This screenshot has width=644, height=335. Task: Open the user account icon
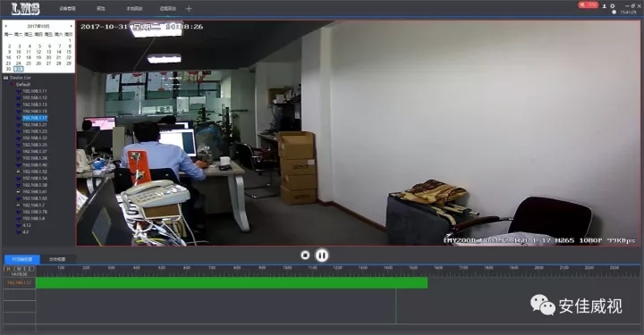tap(604, 6)
